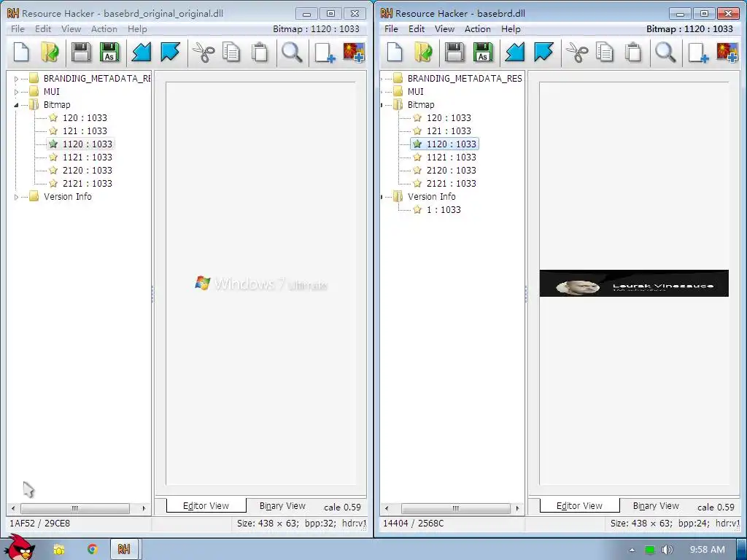Screen dimensions: 747x560
Task: Click Save As icon in basebrd.dll window
Action: (x=483, y=52)
